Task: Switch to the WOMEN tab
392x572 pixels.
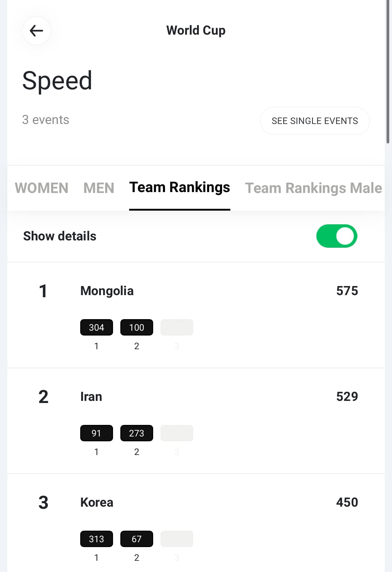Action: click(42, 188)
